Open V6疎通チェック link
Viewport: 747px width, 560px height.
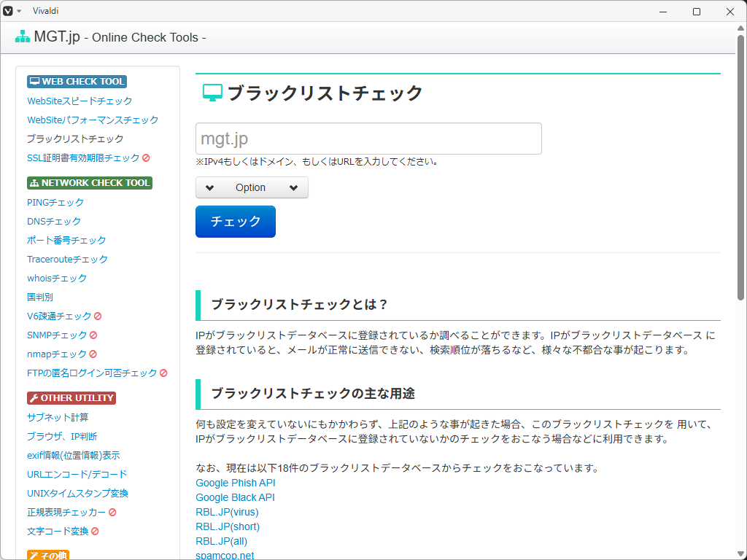tap(59, 316)
